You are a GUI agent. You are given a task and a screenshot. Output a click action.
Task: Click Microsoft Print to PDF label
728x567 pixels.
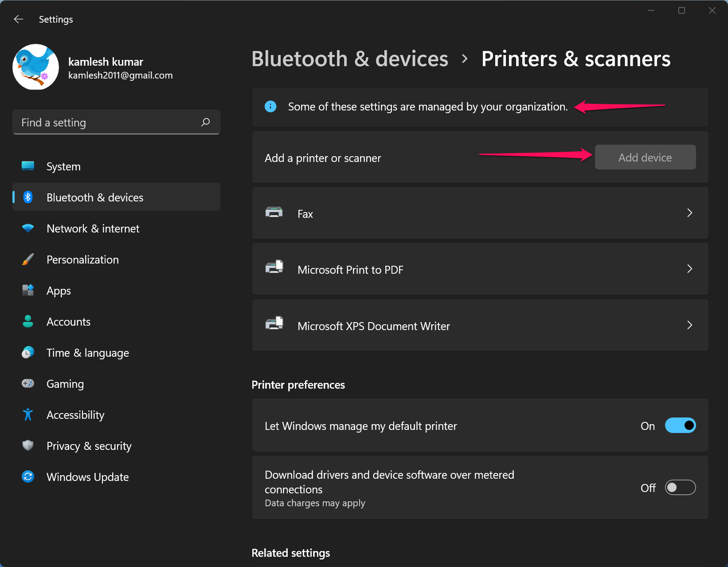[x=350, y=270]
